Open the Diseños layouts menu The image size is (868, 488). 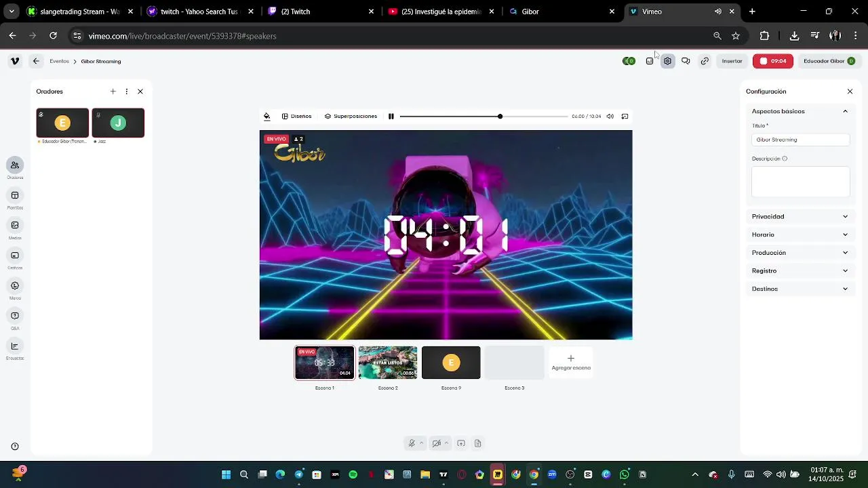[296, 117]
